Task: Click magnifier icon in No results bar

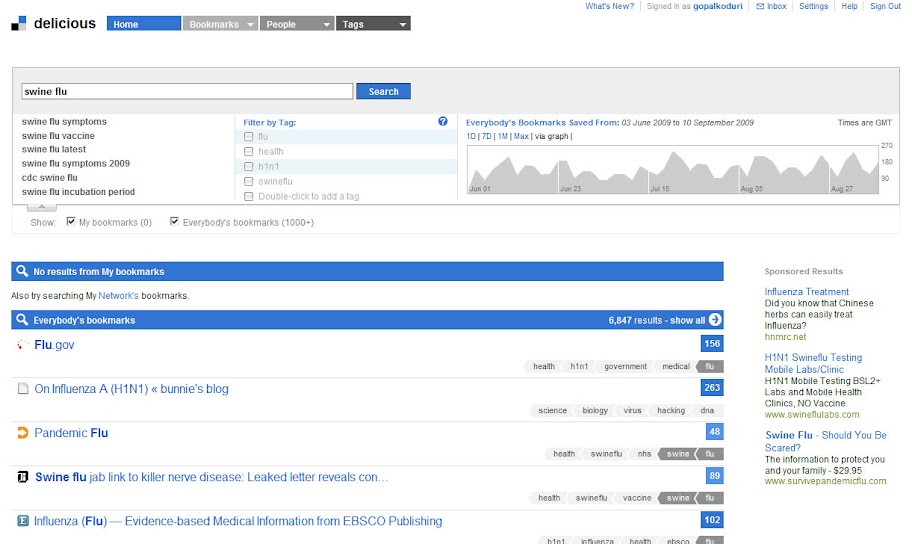Action: [x=22, y=271]
